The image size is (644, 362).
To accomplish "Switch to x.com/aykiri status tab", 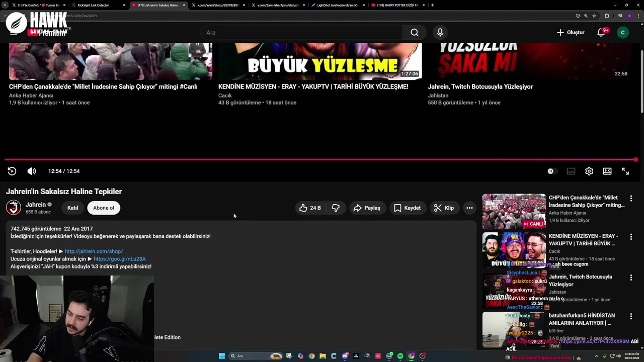I will [x=218, y=5].
